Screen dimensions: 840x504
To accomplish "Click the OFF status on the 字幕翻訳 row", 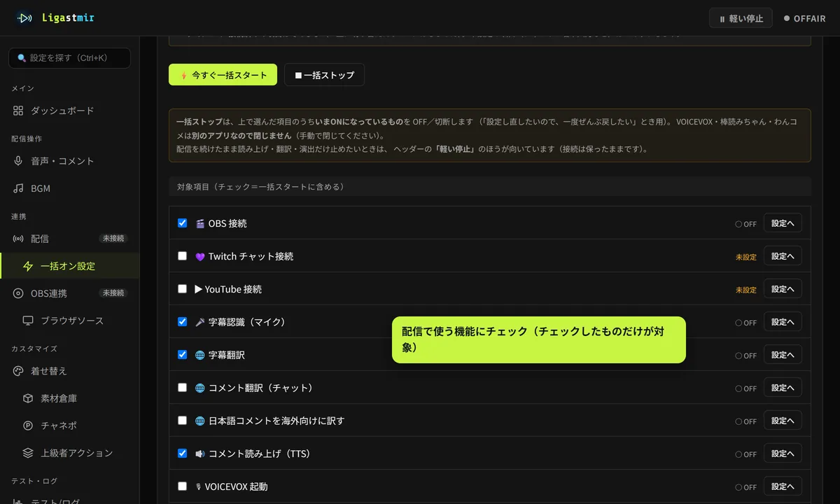I will pyautogui.click(x=746, y=356).
